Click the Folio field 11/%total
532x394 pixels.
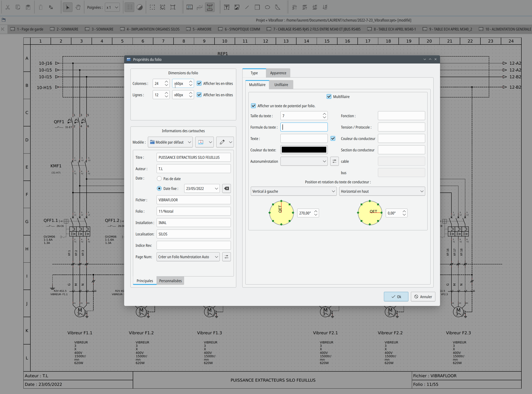[x=193, y=211]
